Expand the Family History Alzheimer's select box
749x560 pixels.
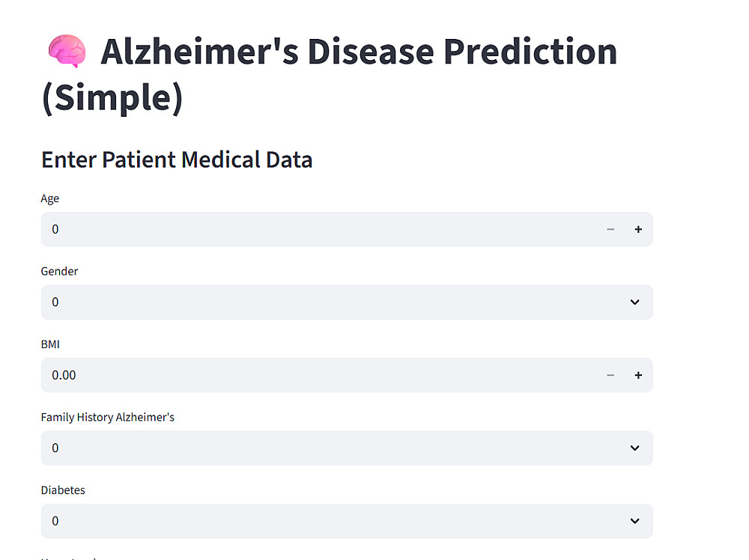click(330, 448)
